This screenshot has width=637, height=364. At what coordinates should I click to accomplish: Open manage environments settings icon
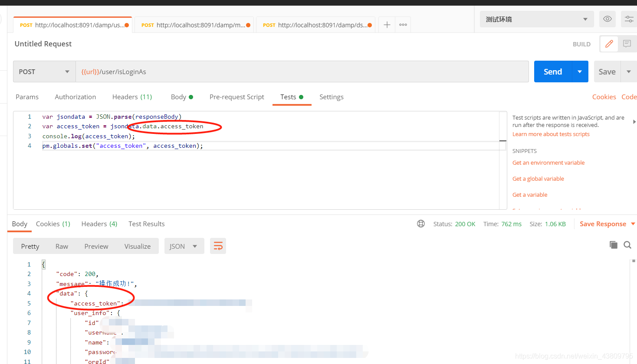629,19
